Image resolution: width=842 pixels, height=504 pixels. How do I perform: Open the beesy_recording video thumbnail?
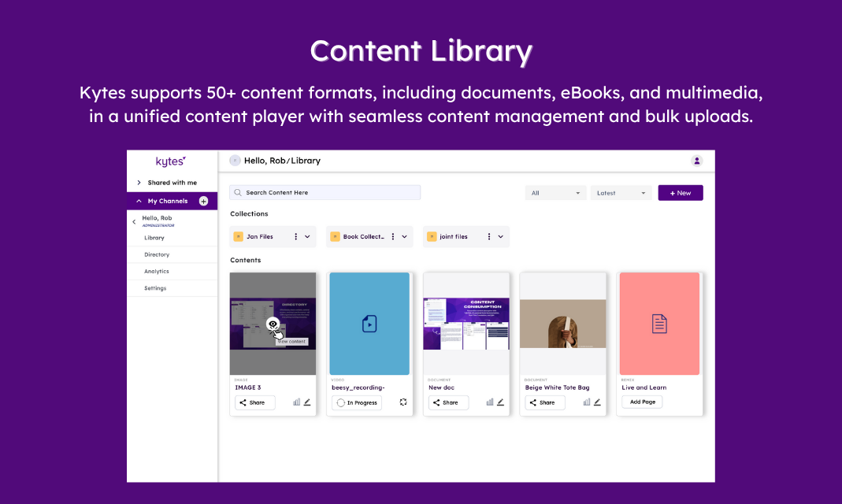369,324
